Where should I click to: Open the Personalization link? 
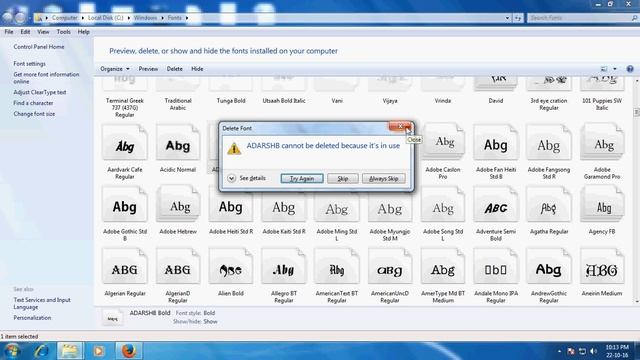(32, 318)
